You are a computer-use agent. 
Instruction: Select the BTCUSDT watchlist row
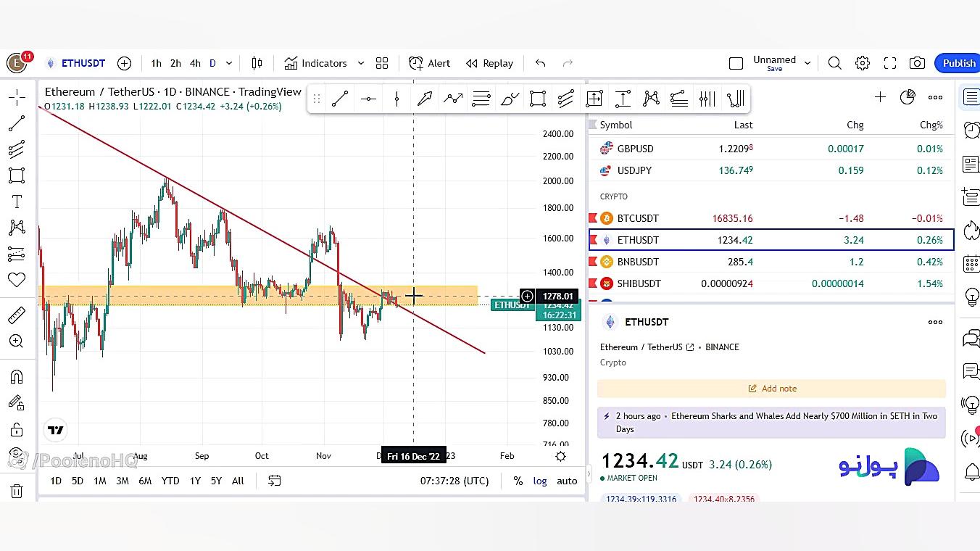pos(771,218)
